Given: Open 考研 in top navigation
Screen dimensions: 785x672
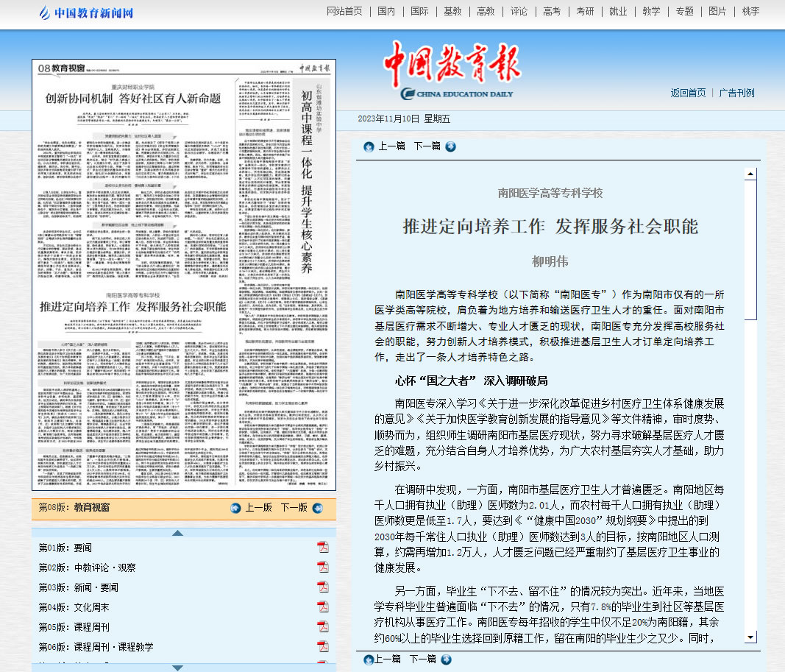Looking at the screenshot, I should [585, 11].
